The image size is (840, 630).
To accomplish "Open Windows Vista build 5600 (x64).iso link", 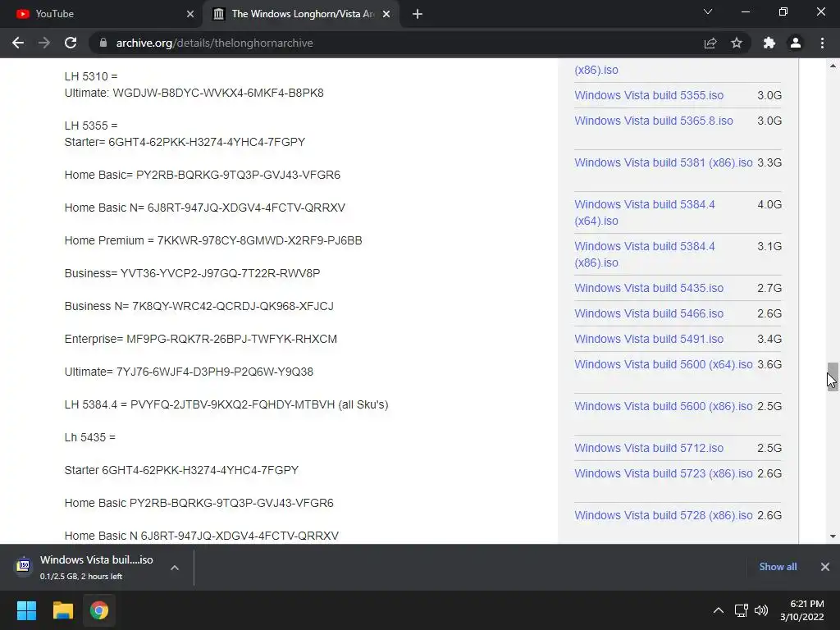I will click(663, 364).
